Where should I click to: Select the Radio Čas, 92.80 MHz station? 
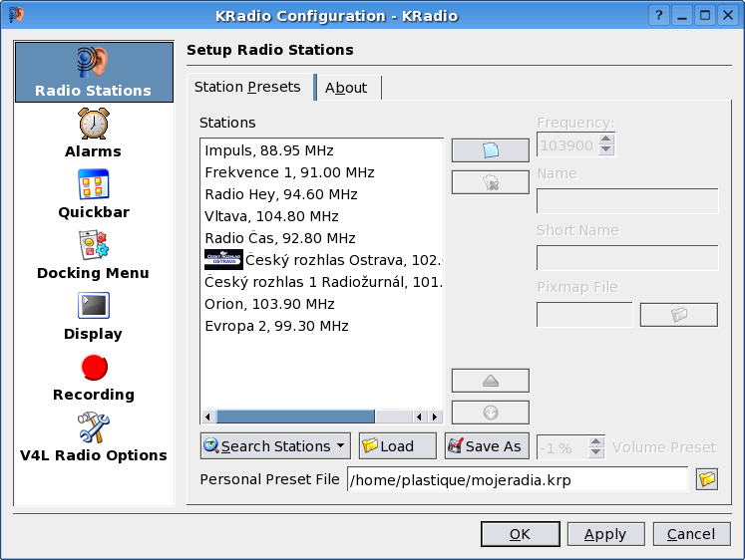pos(322,238)
